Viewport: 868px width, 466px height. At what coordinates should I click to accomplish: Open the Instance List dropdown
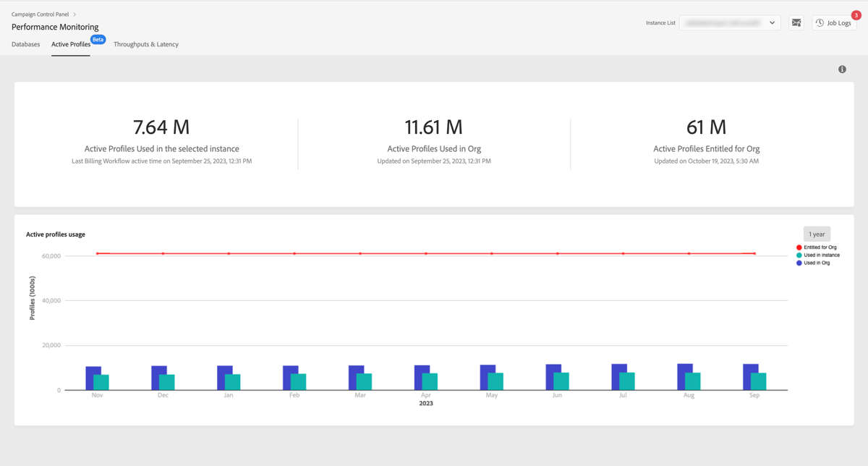[729, 22]
